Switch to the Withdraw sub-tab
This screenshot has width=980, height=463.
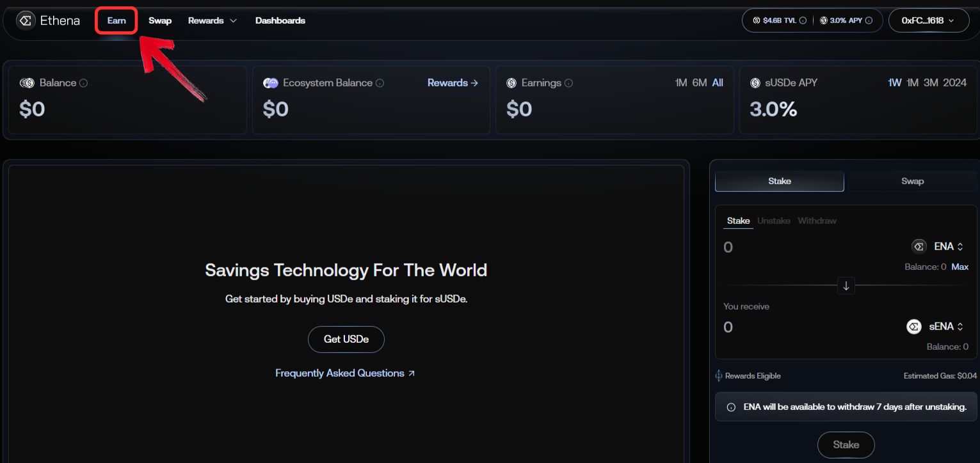(817, 221)
